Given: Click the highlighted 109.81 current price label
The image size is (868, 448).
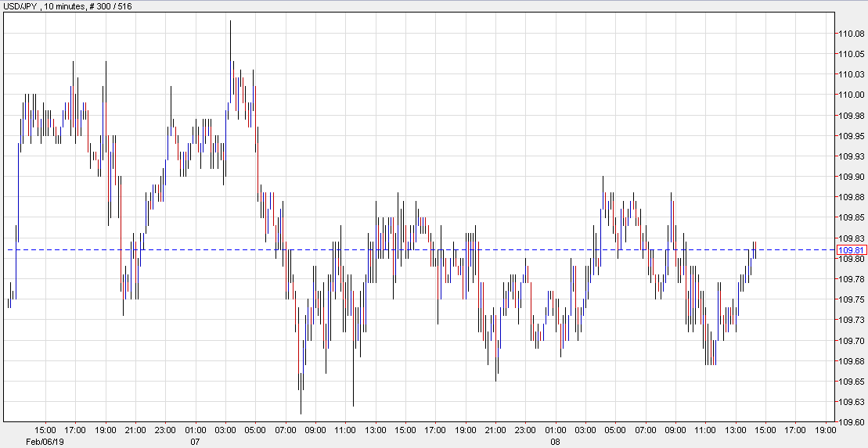Looking at the screenshot, I should [849, 249].
